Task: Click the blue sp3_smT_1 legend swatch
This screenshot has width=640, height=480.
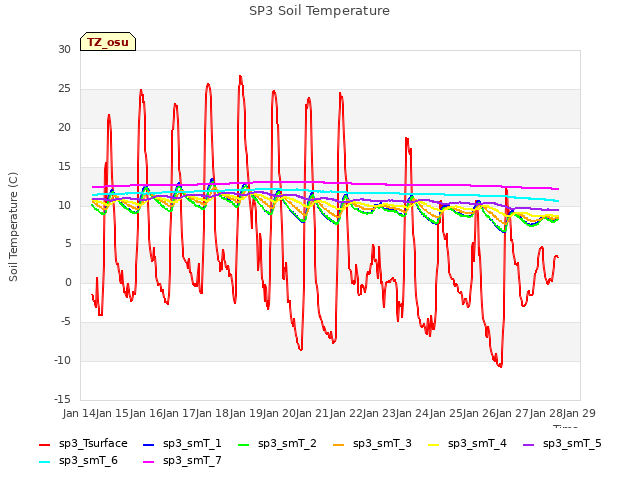Action: (149, 444)
